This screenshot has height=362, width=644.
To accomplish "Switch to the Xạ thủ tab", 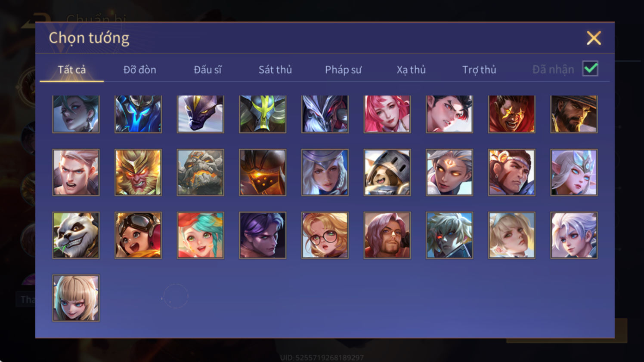I will tap(411, 70).
